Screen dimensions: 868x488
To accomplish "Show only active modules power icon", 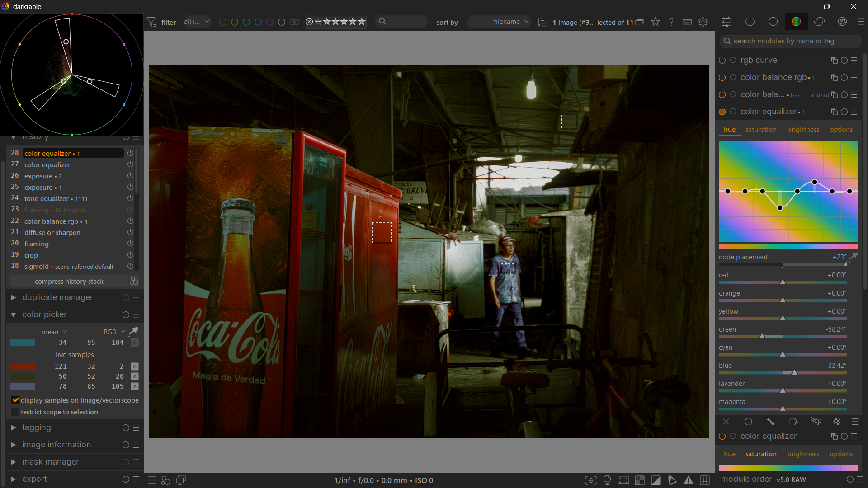I will [750, 22].
